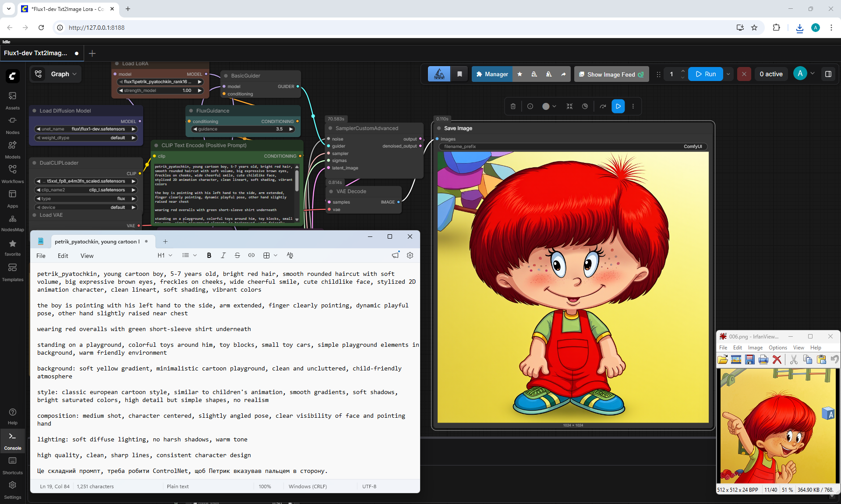Open the Assets sidebar panel
The image size is (841, 504).
pos(12,101)
